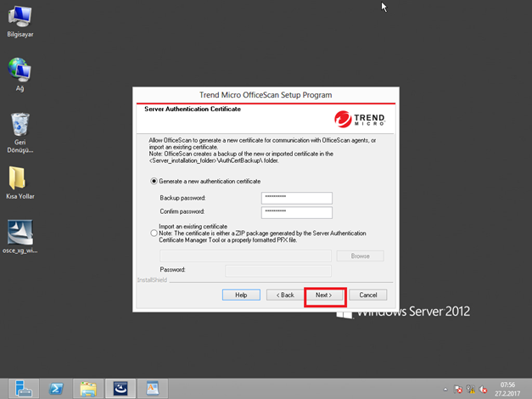The image size is (532, 399).
Task: Cancel the OfficeScan setup
Action: tap(368, 295)
